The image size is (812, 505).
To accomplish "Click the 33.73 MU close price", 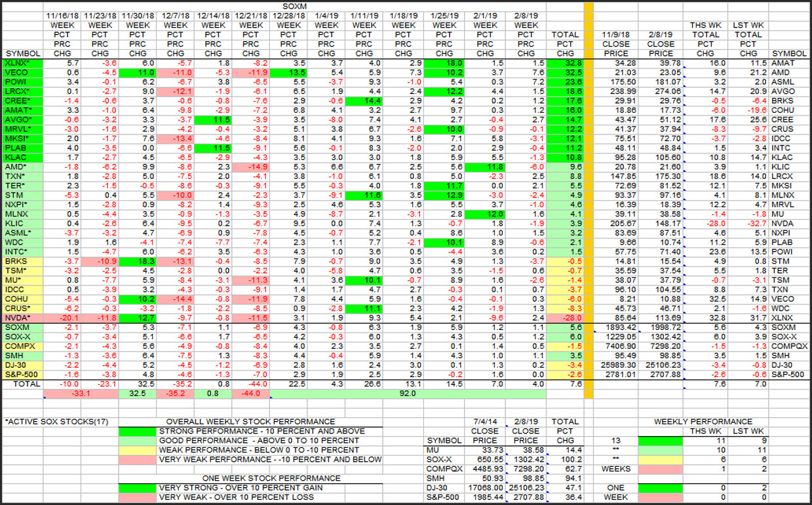I will (485, 451).
